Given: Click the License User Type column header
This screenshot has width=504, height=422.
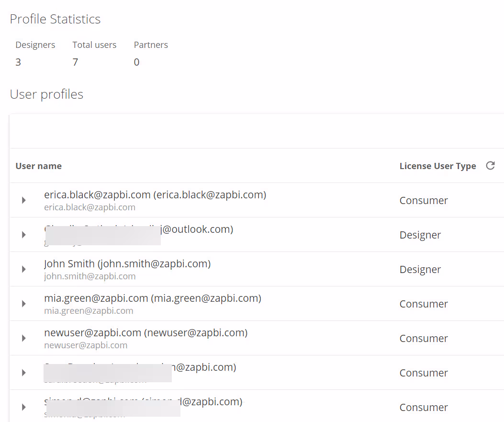Looking at the screenshot, I should click(437, 166).
